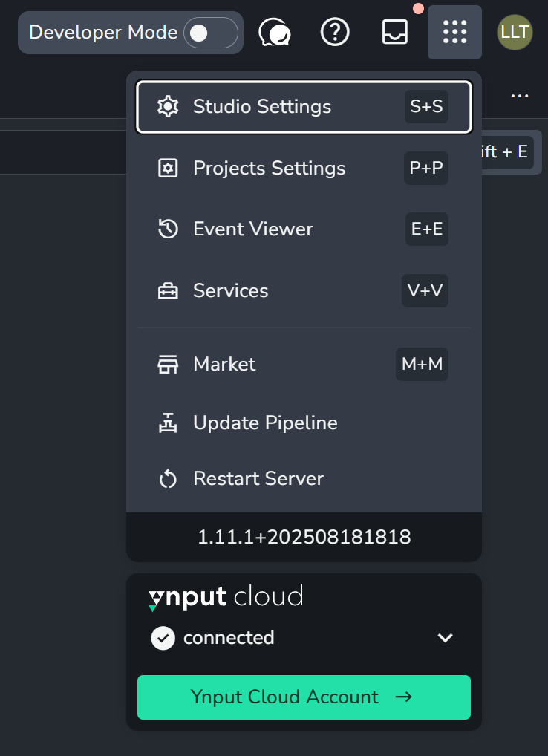The width and height of the screenshot is (548, 756).
Task: Click the Studio Settings gear icon
Action: coord(169,107)
